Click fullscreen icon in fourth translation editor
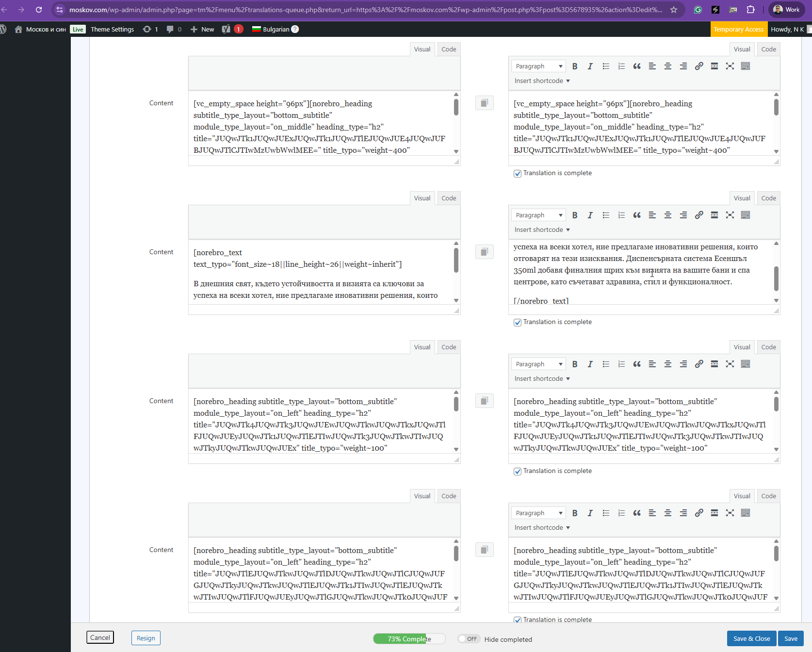812x652 pixels. pos(730,513)
